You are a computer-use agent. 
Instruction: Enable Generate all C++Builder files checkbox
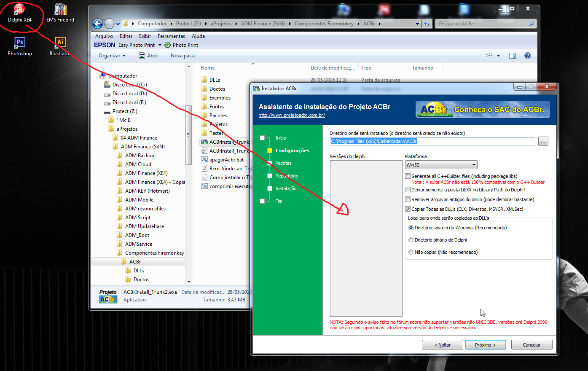[408, 176]
